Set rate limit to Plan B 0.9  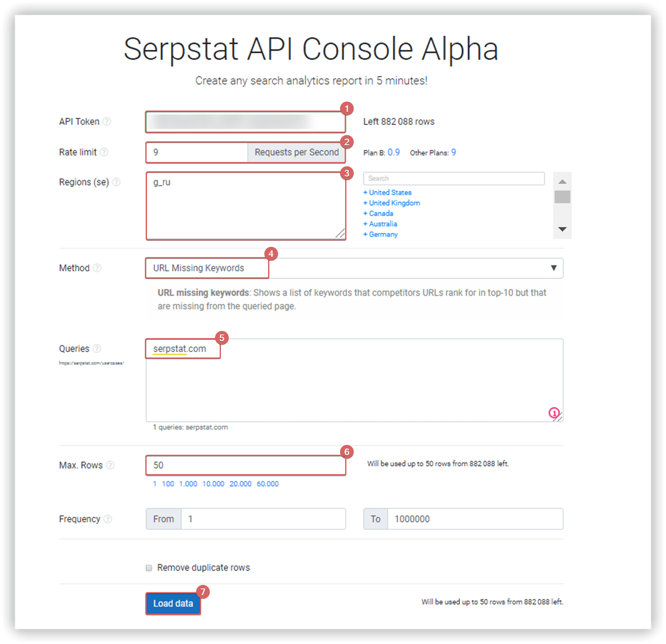click(394, 152)
